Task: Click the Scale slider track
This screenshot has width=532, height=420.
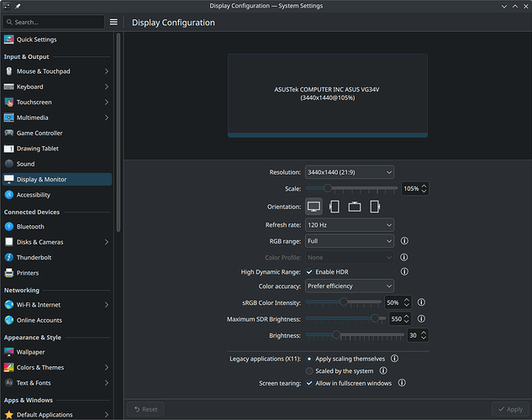Action: click(x=361, y=189)
